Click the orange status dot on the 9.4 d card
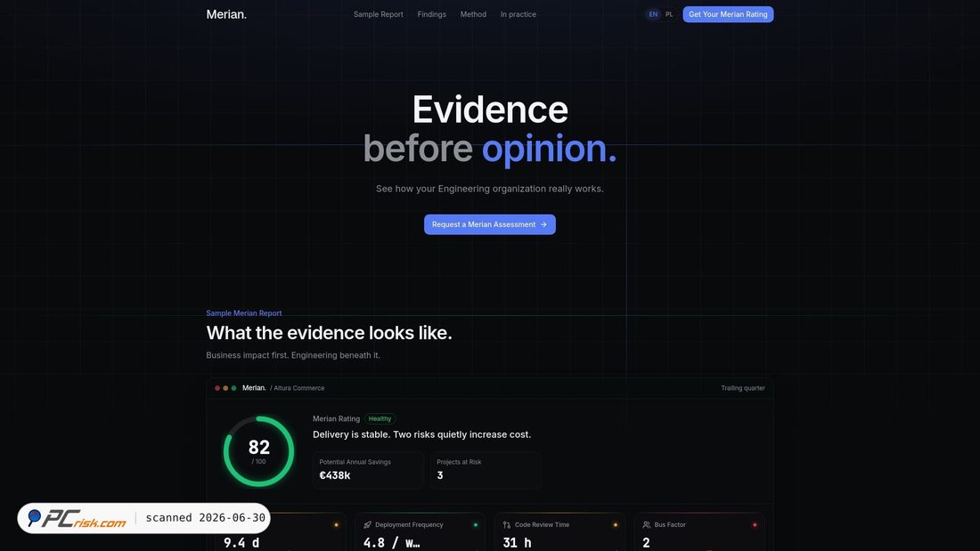980x551 pixels. pos(336,525)
